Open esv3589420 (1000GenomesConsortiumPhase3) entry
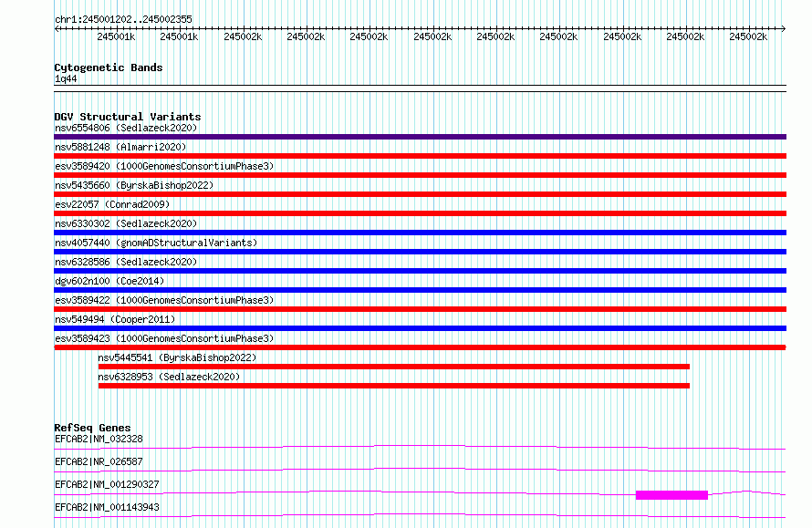The image size is (812, 528). tap(164, 166)
